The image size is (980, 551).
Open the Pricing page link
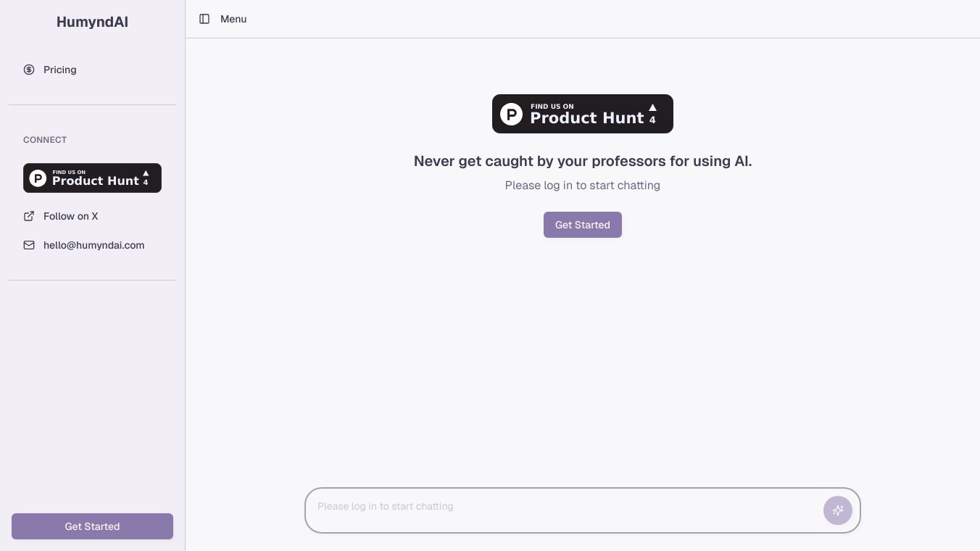pos(60,70)
